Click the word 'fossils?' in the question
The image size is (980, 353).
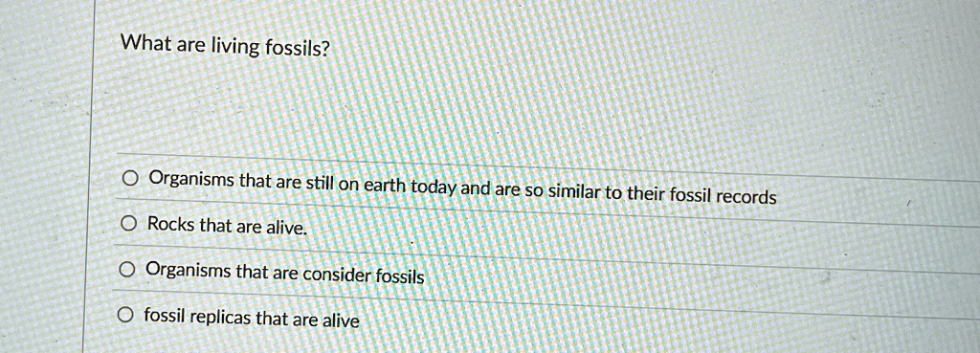coord(297,50)
